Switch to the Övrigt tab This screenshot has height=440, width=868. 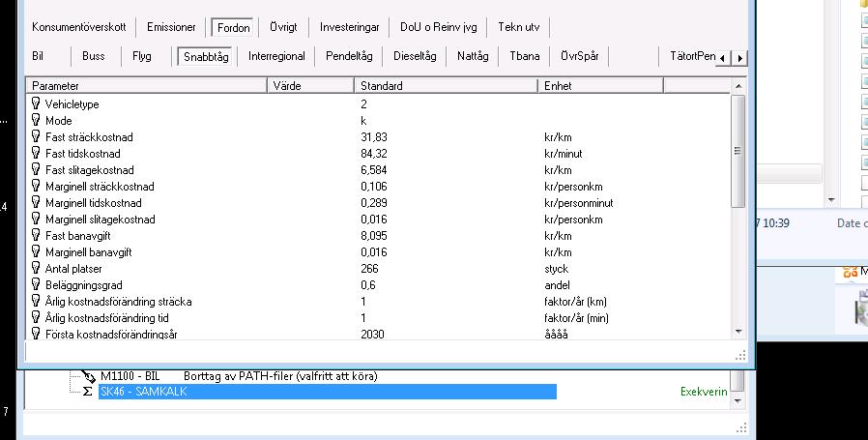pos(283,27)
